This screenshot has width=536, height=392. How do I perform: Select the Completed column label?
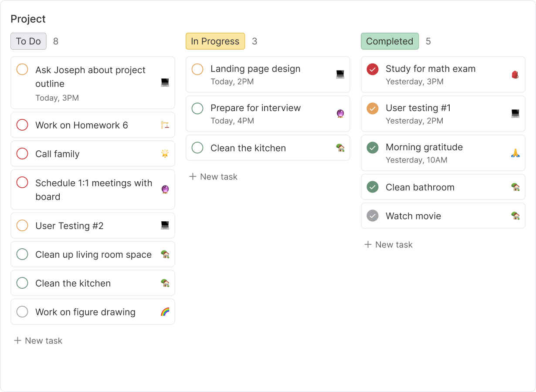(390, 41)
